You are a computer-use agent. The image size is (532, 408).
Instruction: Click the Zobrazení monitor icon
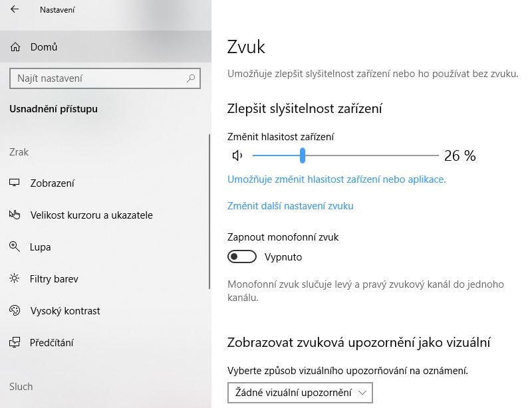click(14, 183)
